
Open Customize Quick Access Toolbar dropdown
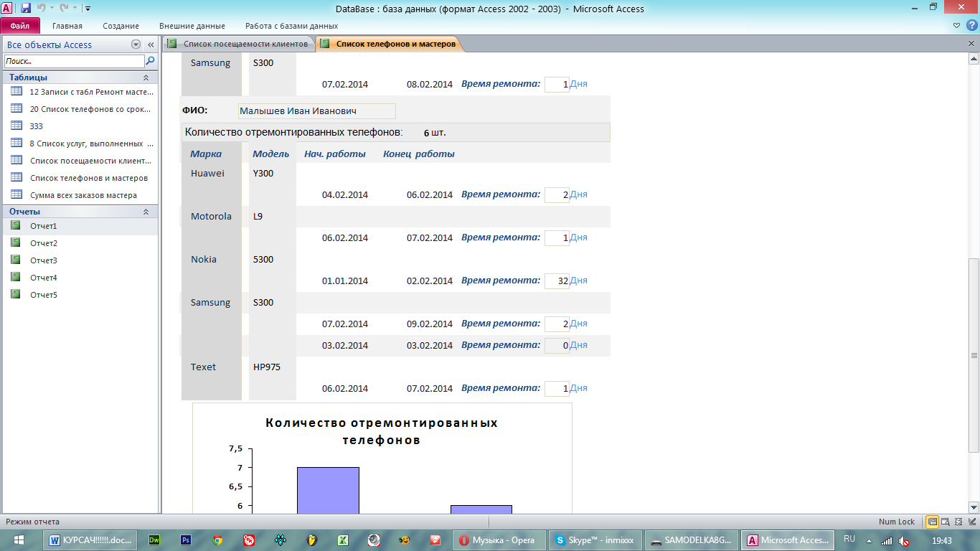[88, 9]
